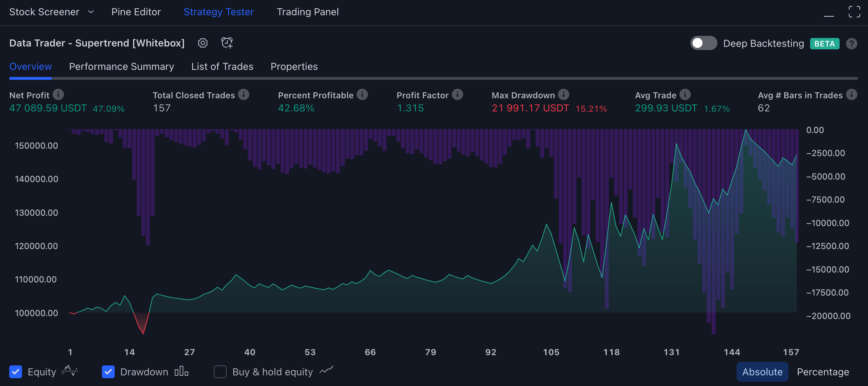Screen dimensions: 868x386
Task: Click Max Drawdown info icon
Action: pos(564,95)
